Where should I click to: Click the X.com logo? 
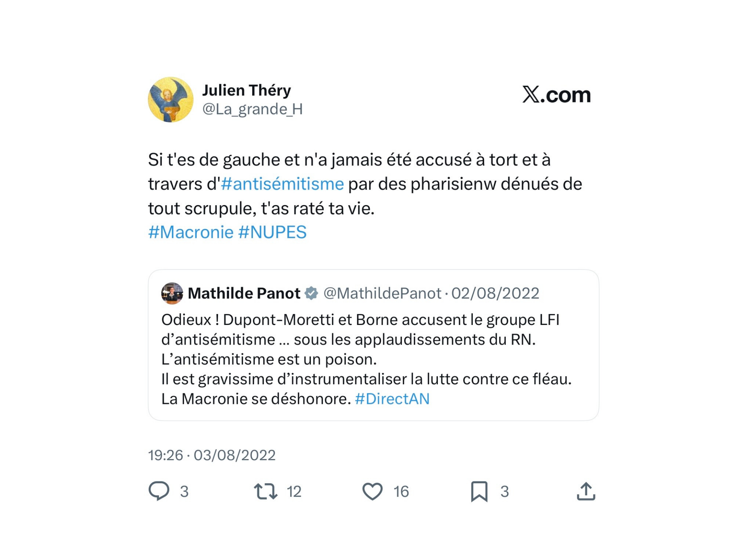(x=556, y=95)
